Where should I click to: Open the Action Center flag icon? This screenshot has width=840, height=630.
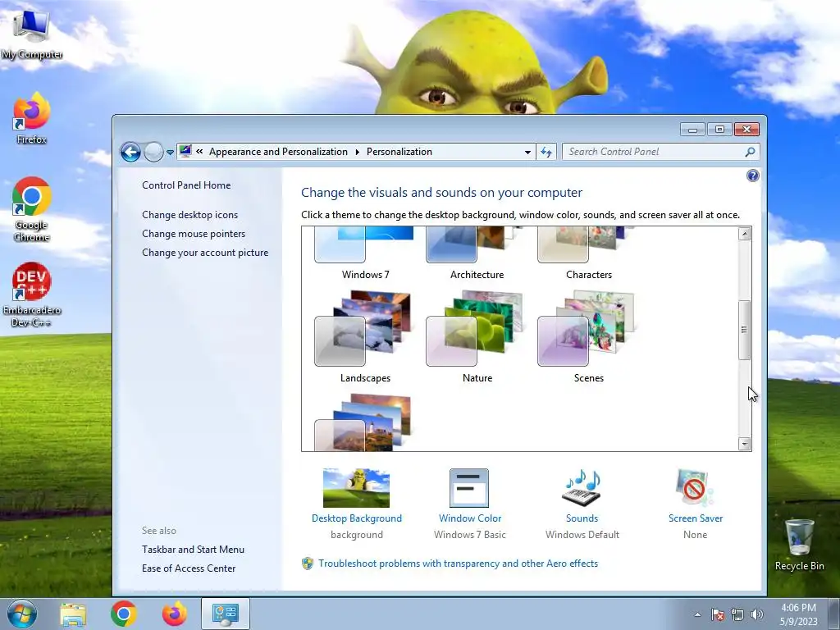point(717,614)
